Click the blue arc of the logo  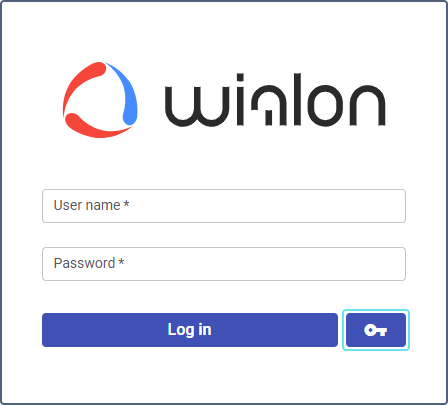click(x=127, y=95)
